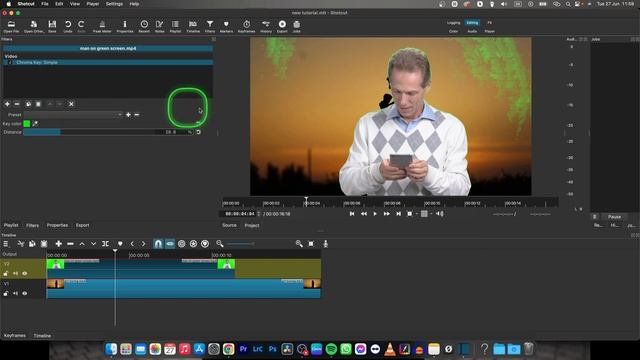Screen dimensions: 640x360
Task: Split the clip at playhead
Action: point(105,244)
